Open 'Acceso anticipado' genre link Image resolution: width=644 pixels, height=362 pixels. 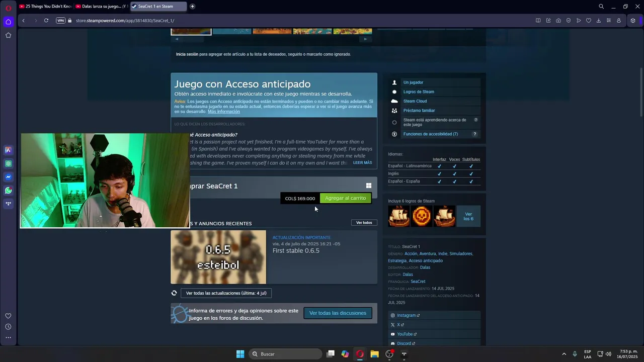click(426, 261)
